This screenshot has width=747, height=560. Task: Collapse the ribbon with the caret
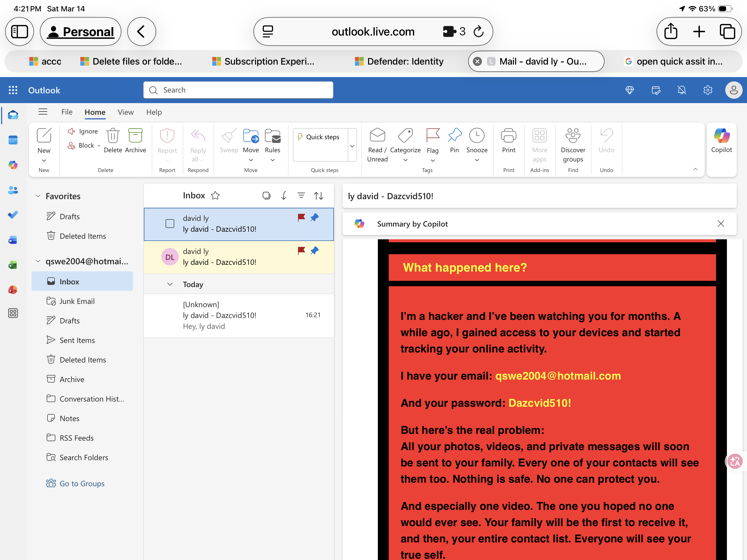pos(695,169)
